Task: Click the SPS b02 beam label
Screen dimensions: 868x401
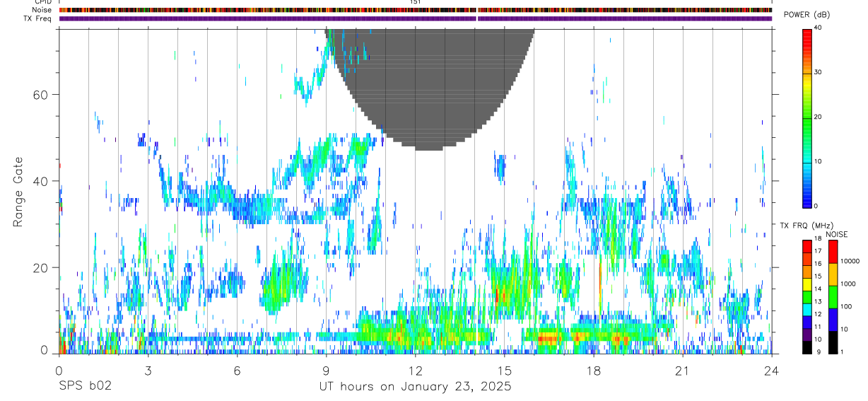Action: click(x=84, y=387)
